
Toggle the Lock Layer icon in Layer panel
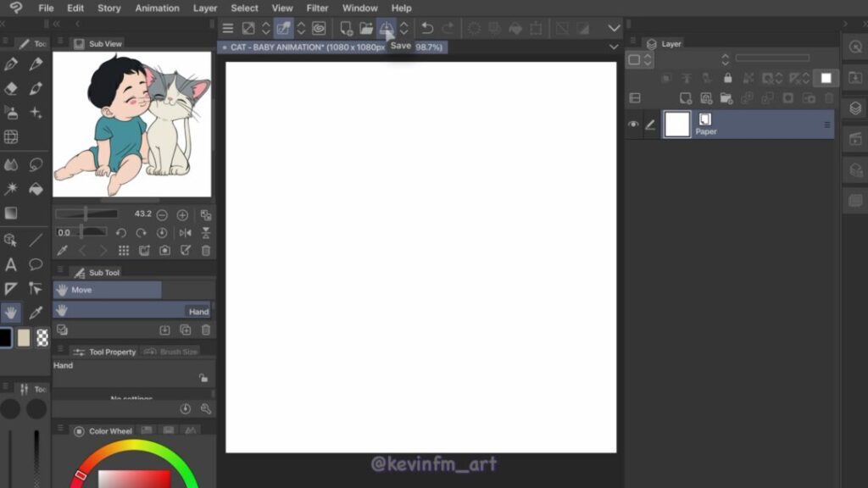726,78
